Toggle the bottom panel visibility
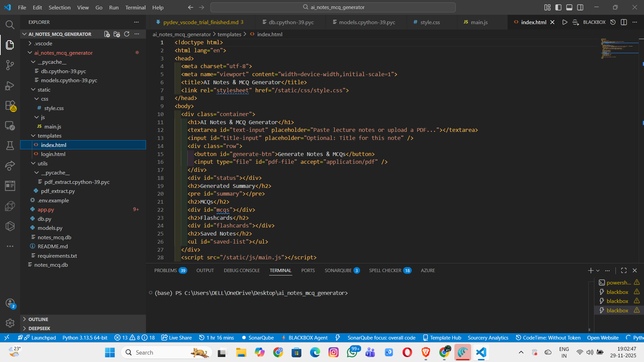 (569, 7)
